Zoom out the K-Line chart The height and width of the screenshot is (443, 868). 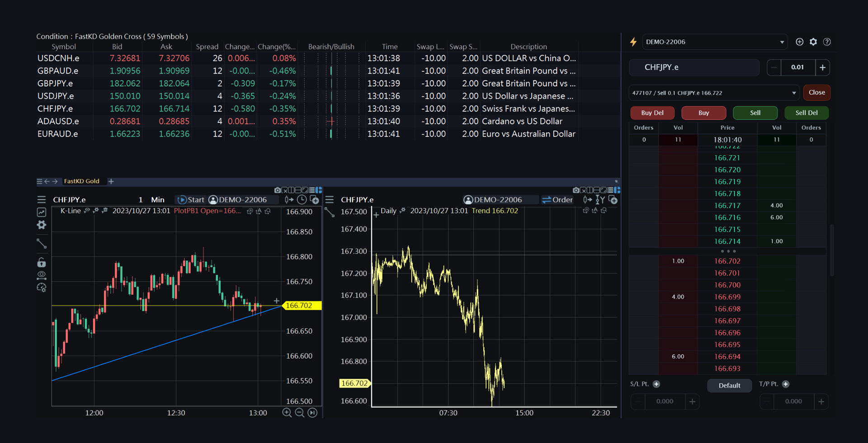(x=300, y=412)
